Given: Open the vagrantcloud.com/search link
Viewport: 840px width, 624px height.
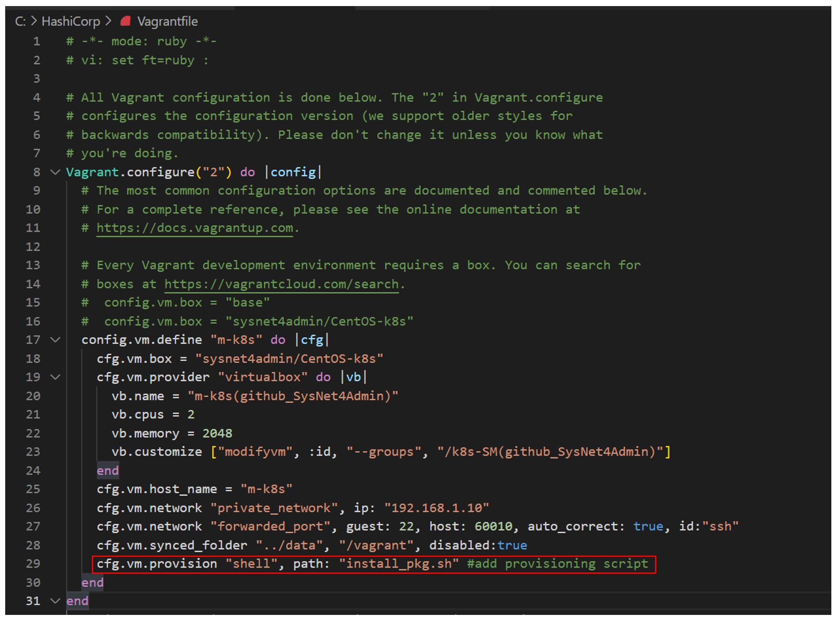Looking at the screenshot, I should [x=281, y=284].
